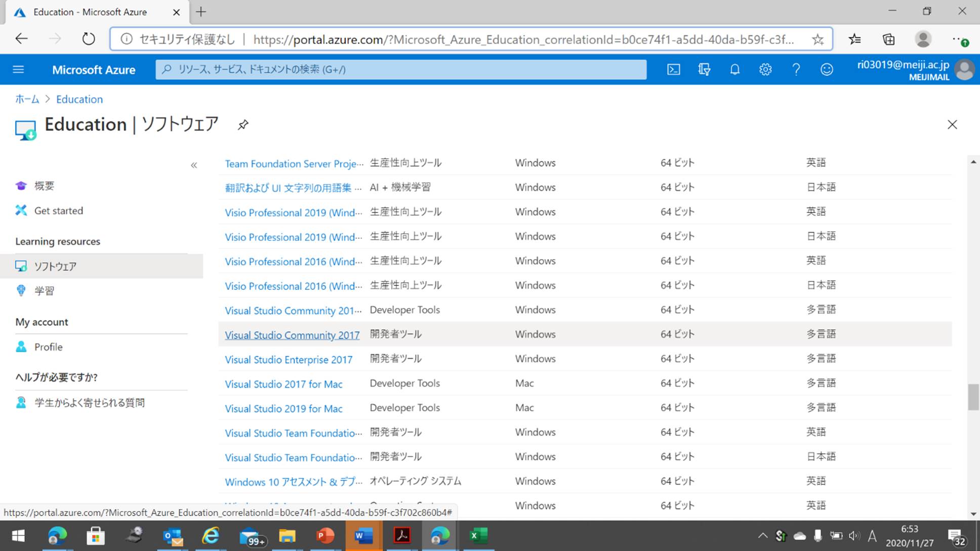
Task: Add this page to favorites with the star icon
Action: [x=818, y=39]
